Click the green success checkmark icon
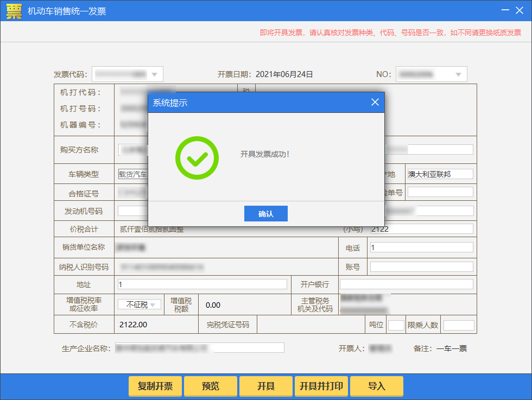 197,158
